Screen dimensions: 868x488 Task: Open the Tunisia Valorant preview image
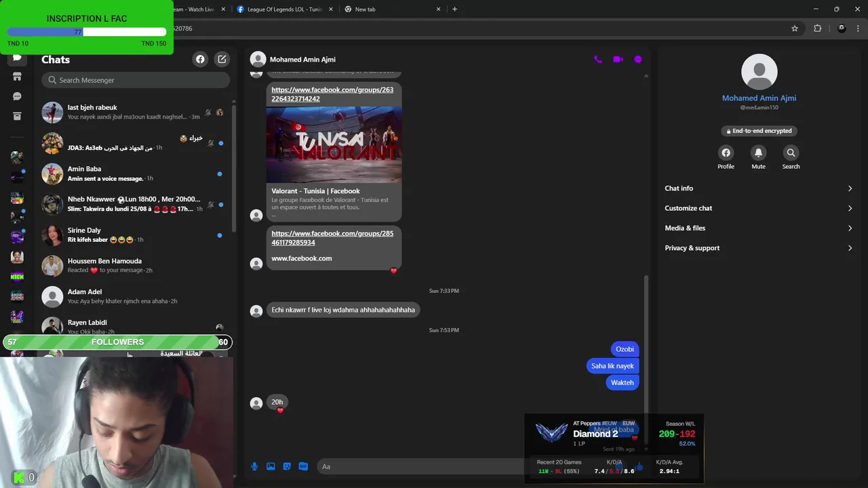(x=334, y=144)
